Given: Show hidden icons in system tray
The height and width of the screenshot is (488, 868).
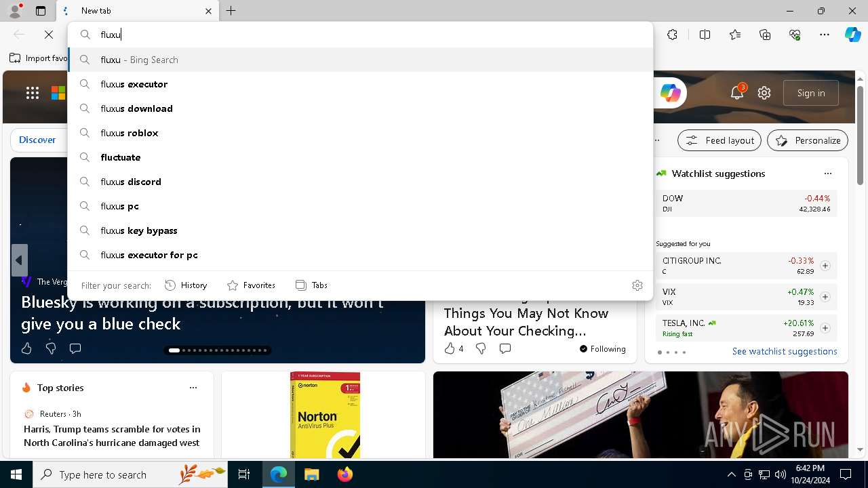Looking at the screenshot, I should point(731,474).
